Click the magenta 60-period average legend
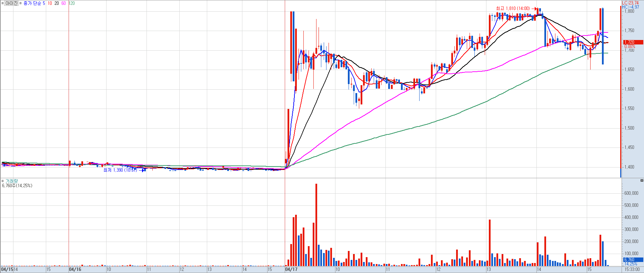The width and height of the screenshot is (644, 273). click(63, 3)
